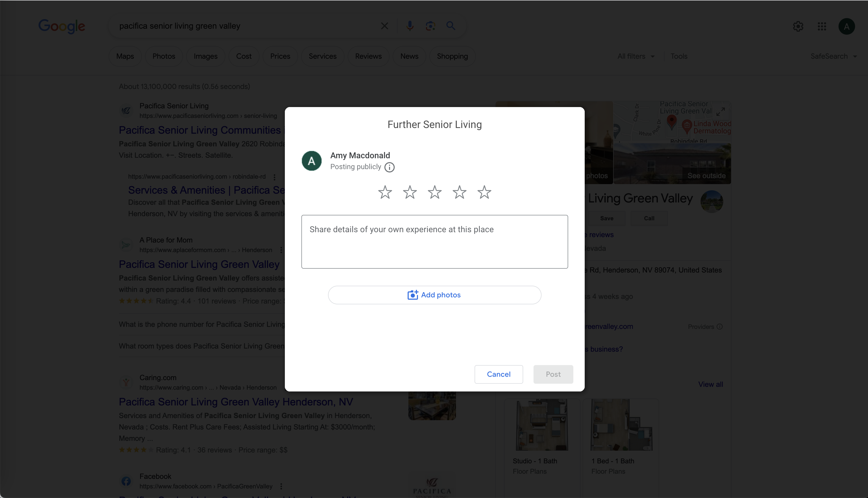Open account avatar in top right corner

coord(847,26)
